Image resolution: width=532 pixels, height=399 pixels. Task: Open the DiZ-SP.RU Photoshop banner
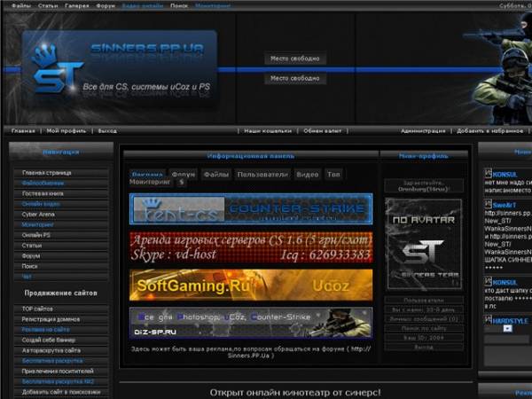point(251,323)
